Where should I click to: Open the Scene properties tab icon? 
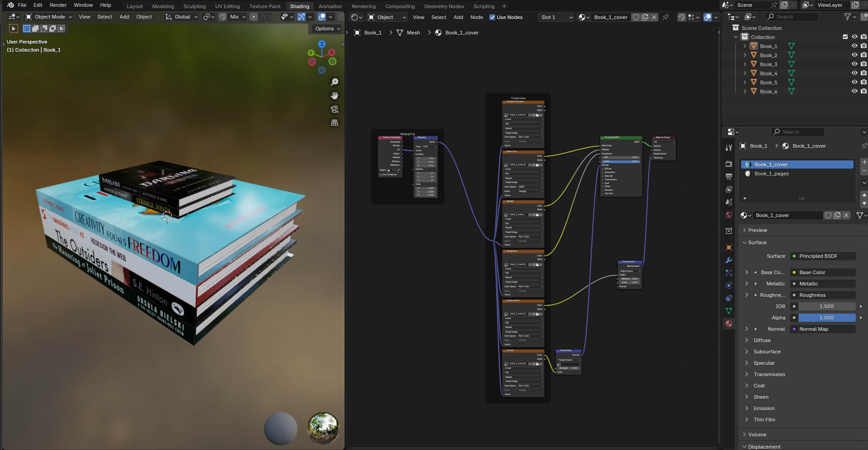[729, 202]
